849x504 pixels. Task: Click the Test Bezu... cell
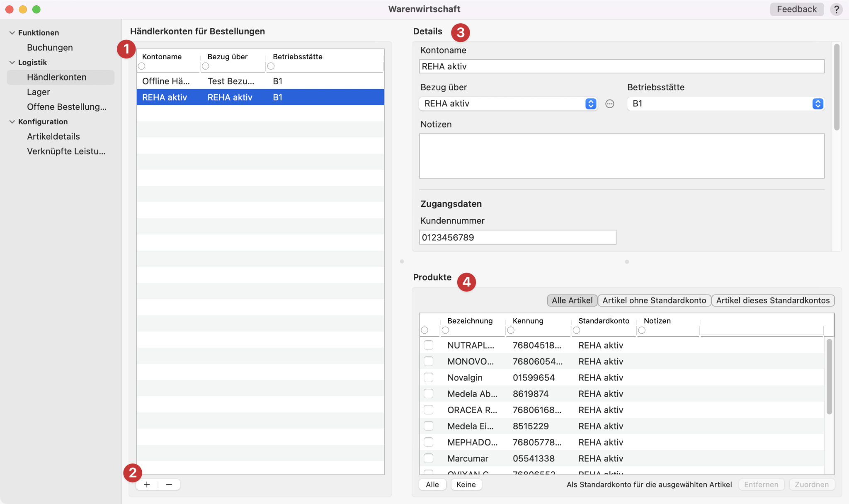pyautogui.click(x=230, y=81)
